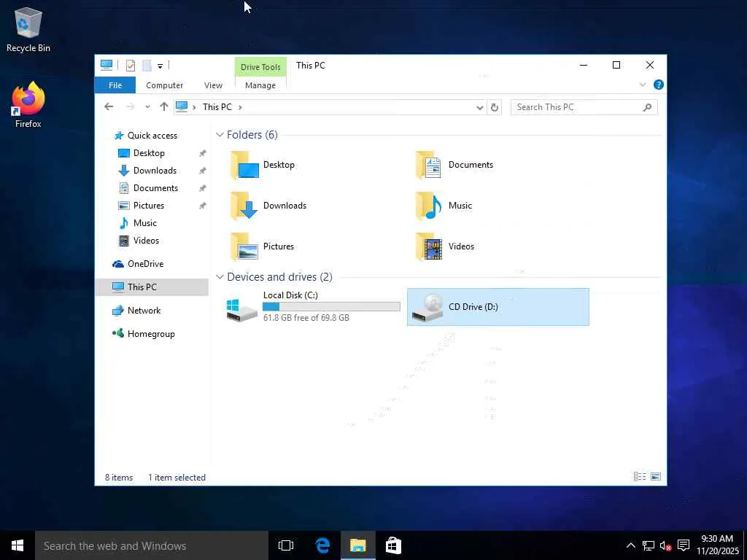
Task: Open the Manage ribbon tab
Action: pos(260,85)
